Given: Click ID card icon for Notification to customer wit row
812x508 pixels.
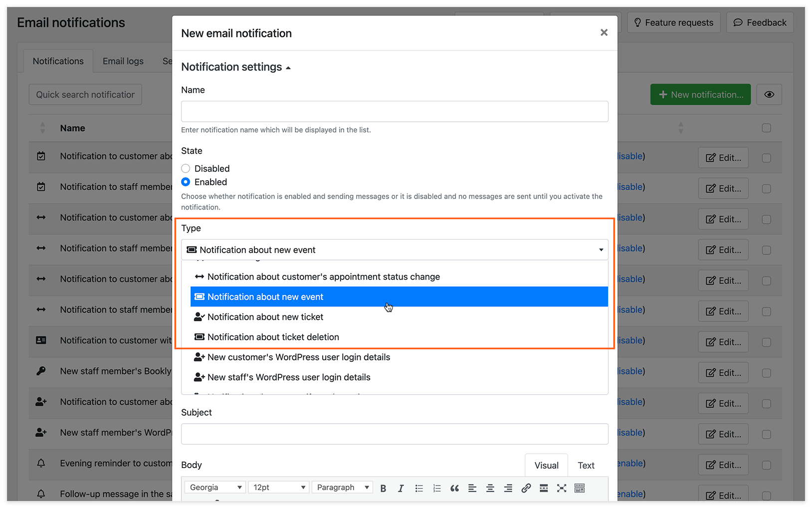Looking at the screenshot, I should [x=41, y=340].
